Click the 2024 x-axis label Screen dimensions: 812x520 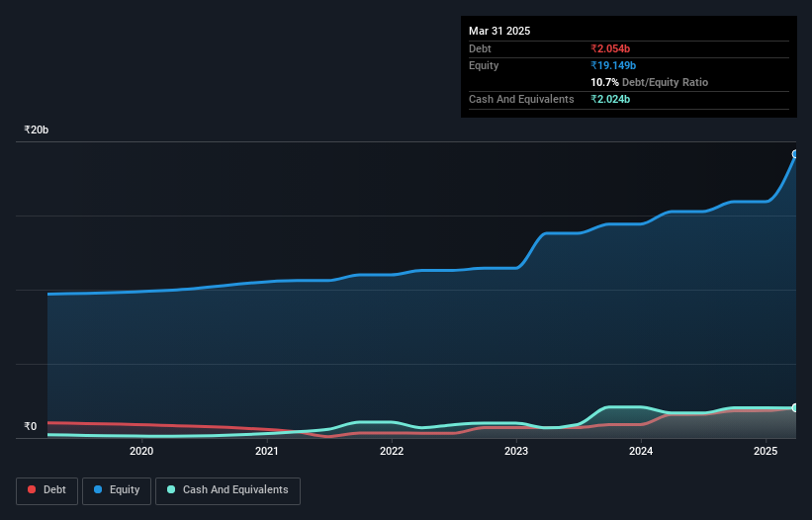pos(641,451)
